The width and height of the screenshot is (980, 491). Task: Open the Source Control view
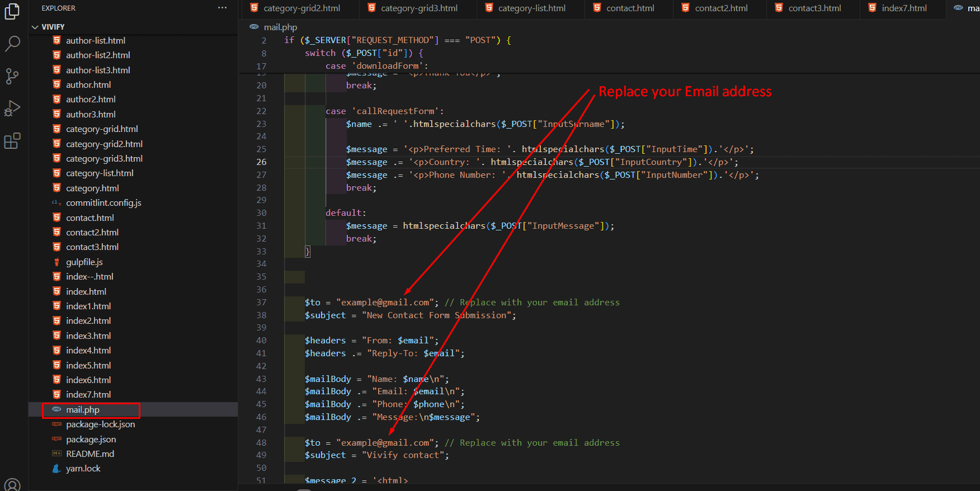[x=12, y=76]
